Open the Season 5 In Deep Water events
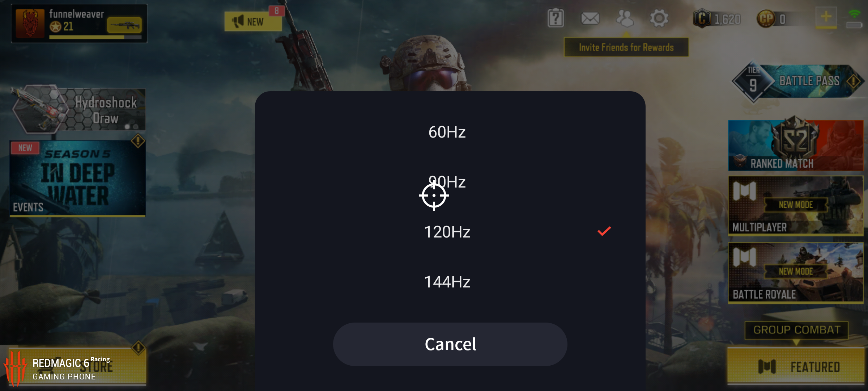This screenshot has width=868, height=391. tap(77, 178)
